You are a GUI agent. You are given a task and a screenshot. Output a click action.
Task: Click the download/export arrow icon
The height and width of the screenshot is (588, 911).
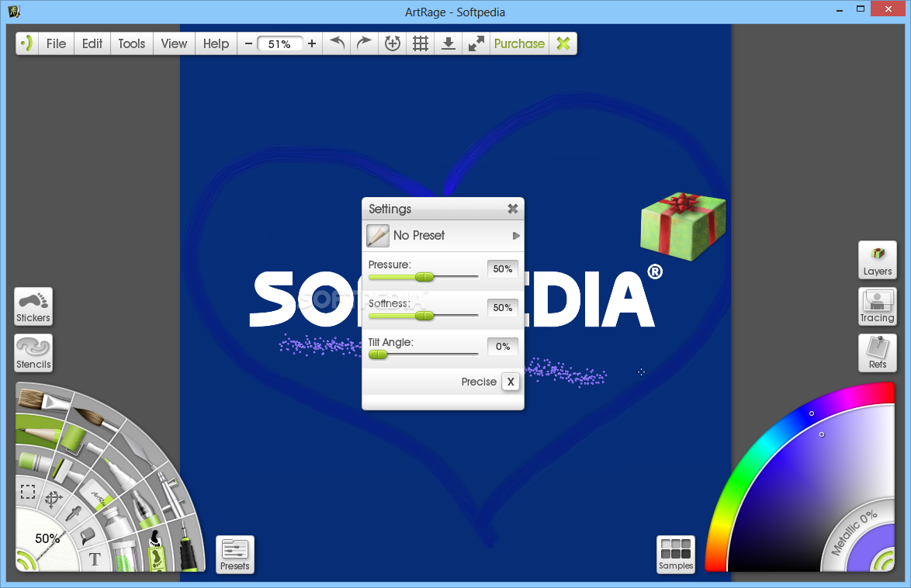click(448, 43)
